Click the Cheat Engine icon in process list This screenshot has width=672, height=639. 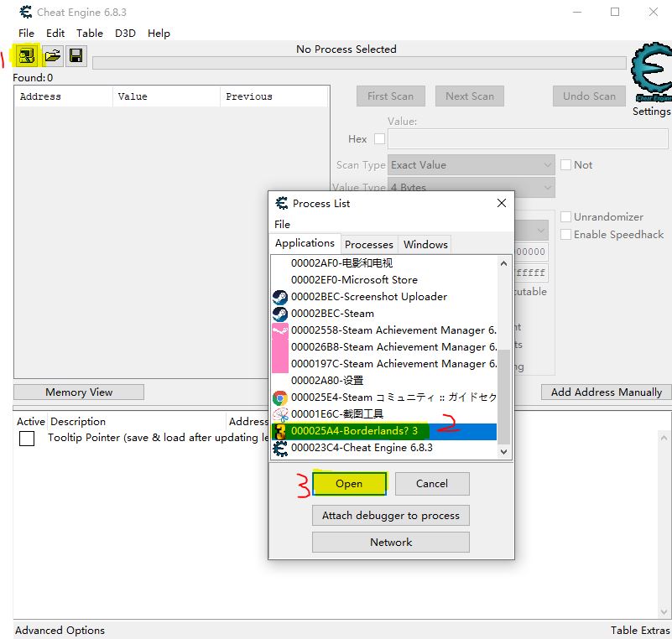[x=280, y=448]
